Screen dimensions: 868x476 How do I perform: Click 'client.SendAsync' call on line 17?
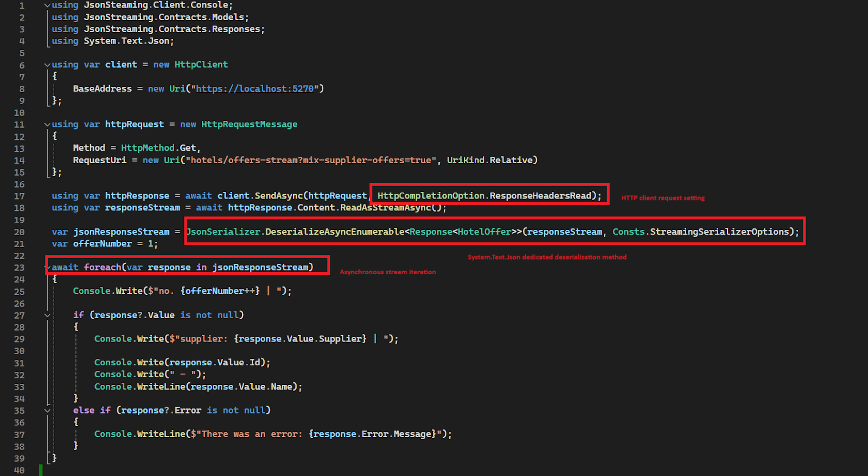[260, 196]
